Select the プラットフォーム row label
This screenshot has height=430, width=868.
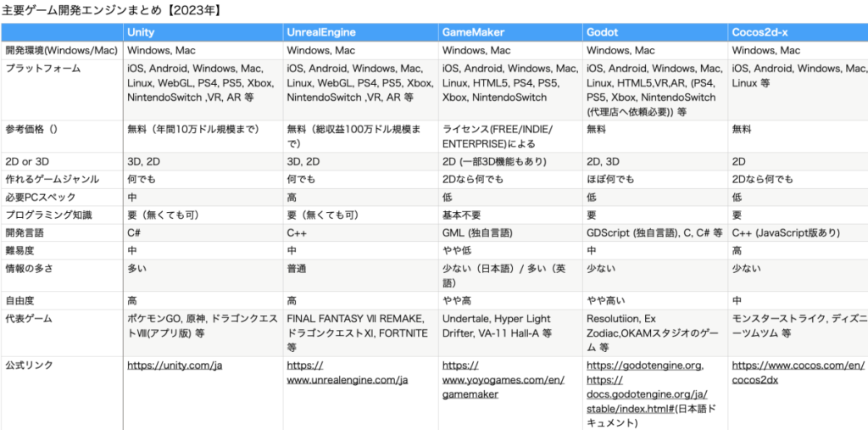pos(61,90)
